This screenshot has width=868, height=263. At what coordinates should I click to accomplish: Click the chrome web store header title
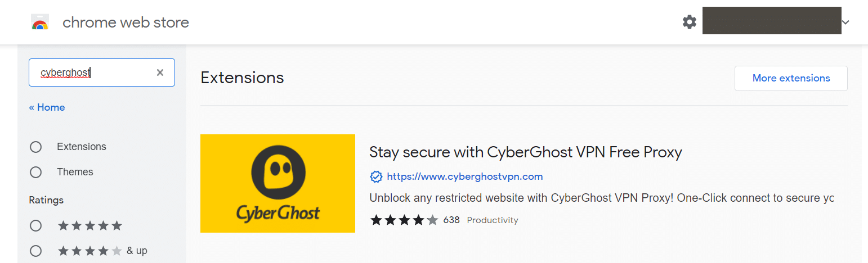coord(126,22)
